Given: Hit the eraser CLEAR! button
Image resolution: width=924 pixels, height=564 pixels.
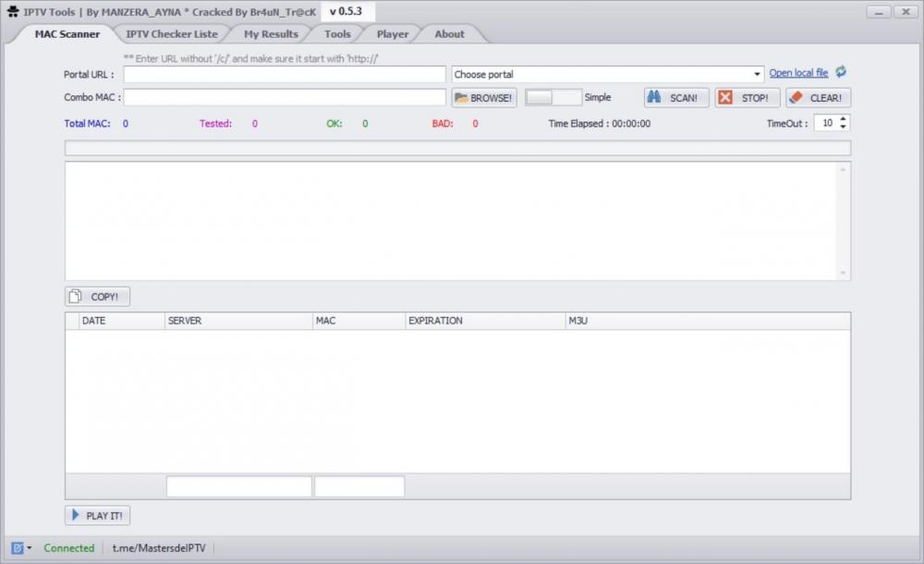Looking at the screenshot, I should tap(818, 98).
